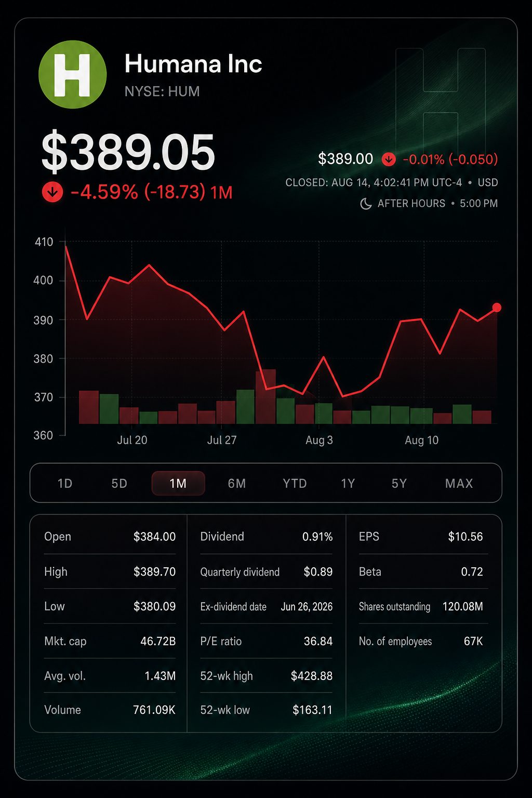Viewport: 532px width, 798px height.
Task: Select the 1M time range tab
Action: coord(178,484)
